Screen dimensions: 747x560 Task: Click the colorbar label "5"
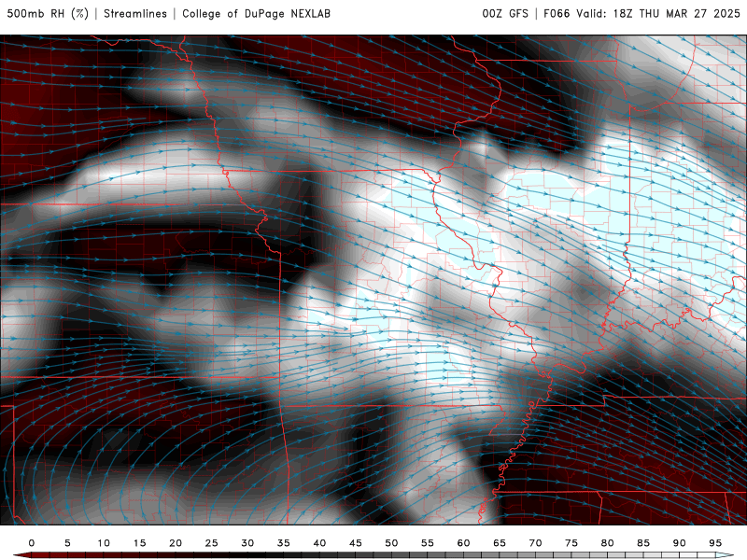pyautogui.click(x=67, y=543)
